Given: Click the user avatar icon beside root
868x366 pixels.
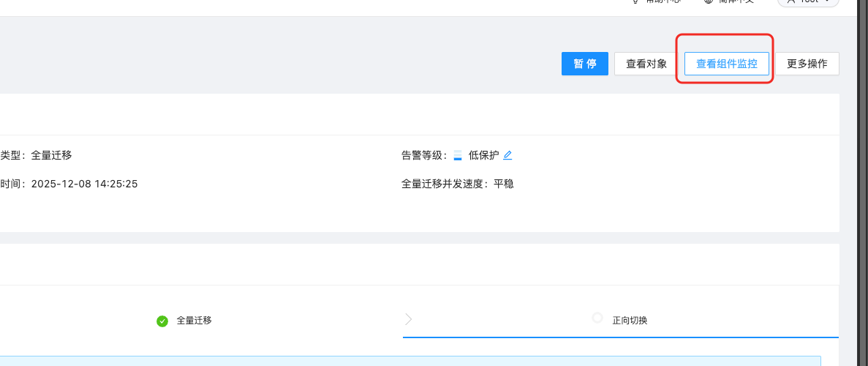Looking at the screenshot, I should coord(790,2).
